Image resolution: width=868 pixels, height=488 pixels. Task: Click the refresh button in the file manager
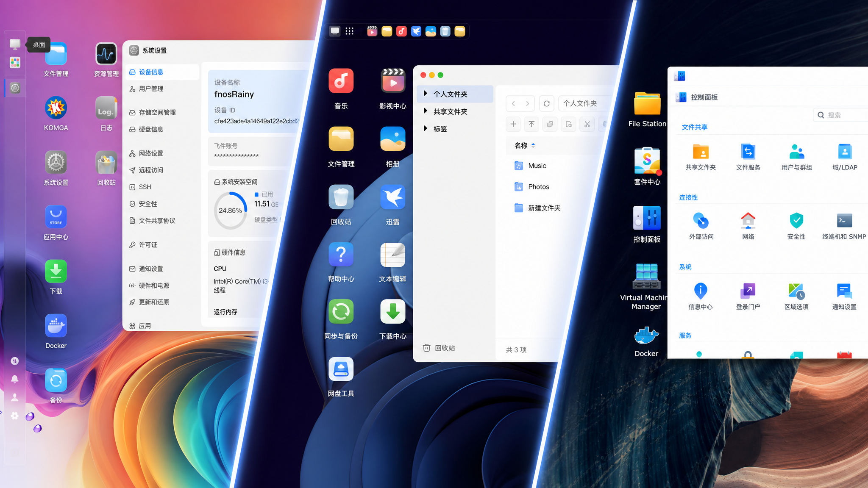tap(547, 103)
